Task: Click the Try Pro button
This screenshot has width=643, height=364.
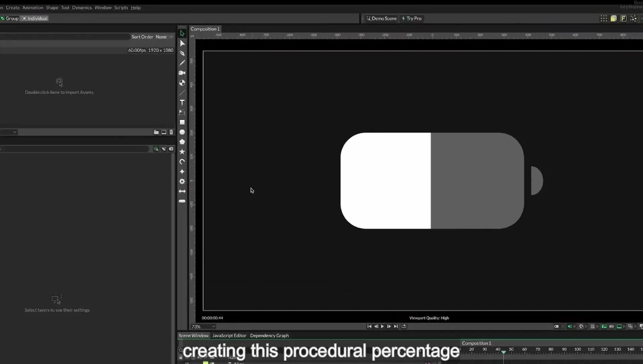Action: (412, 18)
